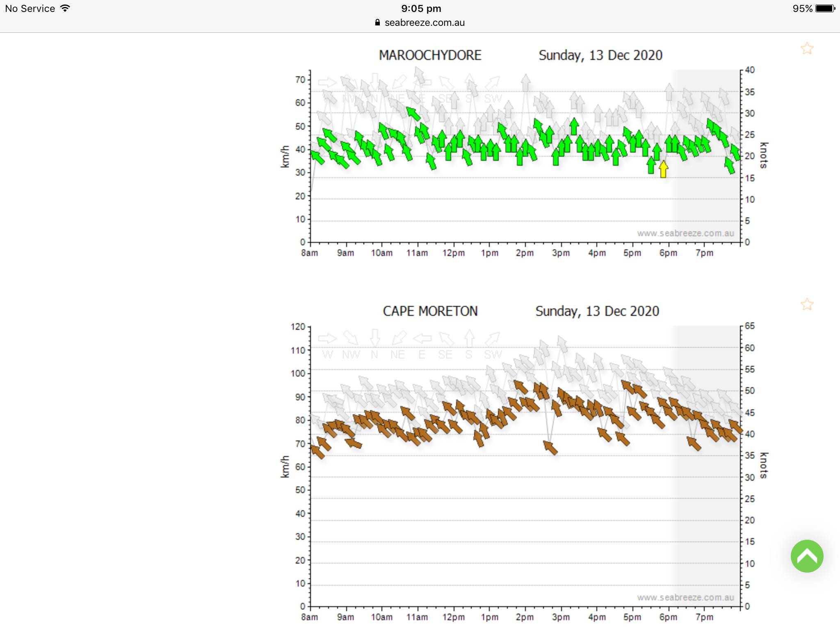The image size is (840, 630).
Task: Tap the favorite star beside Maroochydore graph
Action: 807,48
